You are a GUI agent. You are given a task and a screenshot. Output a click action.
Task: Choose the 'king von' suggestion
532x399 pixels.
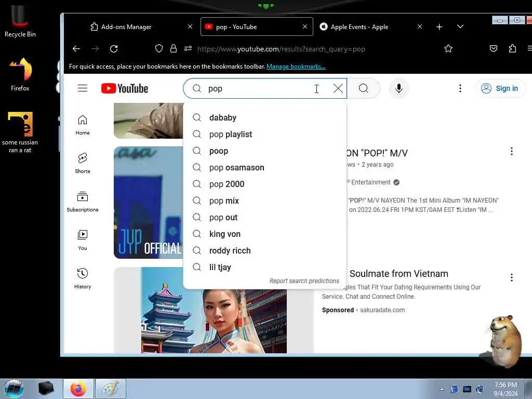[264, 234]
